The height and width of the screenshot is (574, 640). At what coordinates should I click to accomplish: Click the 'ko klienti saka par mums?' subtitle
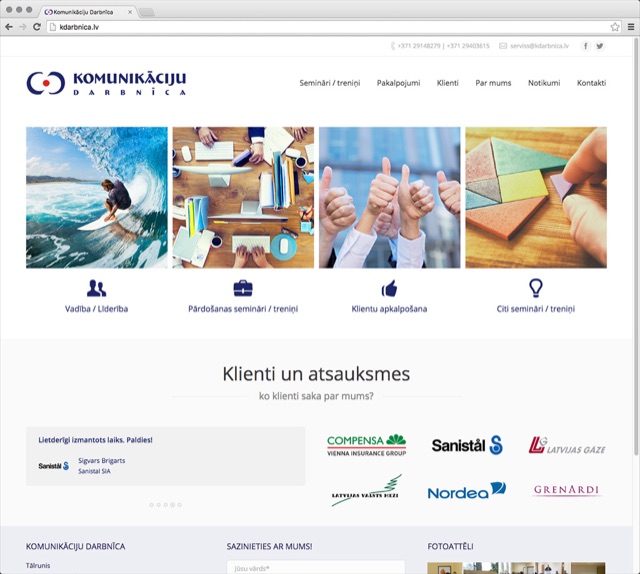click(x=316, y=396)
